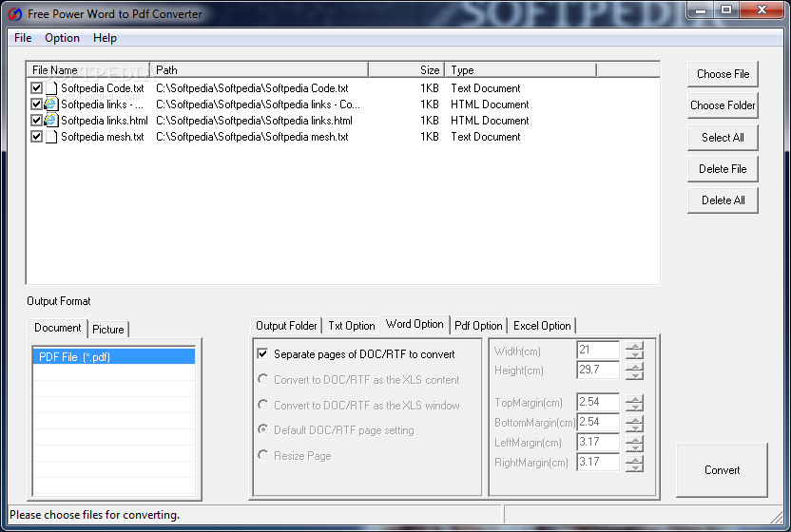Click the app logo icon in title bar

(15, 13)
